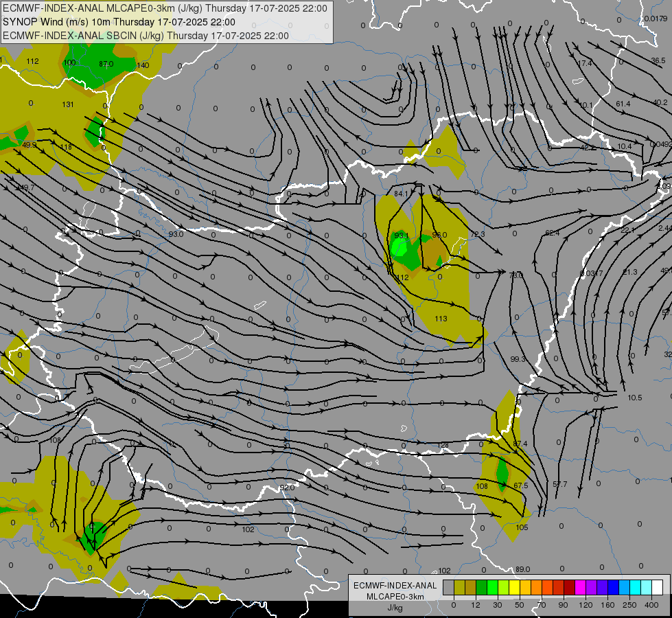The width and height of the screenshot is (672, 618).
Task: Click the legend label 30
Action: tap(497, 605)
